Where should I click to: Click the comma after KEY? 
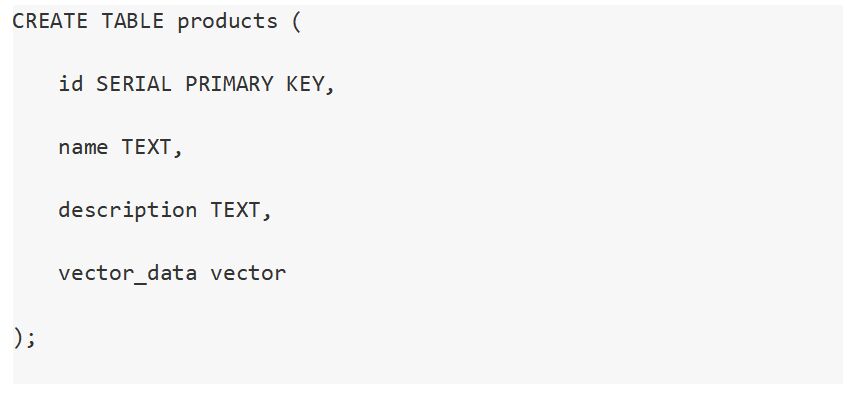click(330, 88)
